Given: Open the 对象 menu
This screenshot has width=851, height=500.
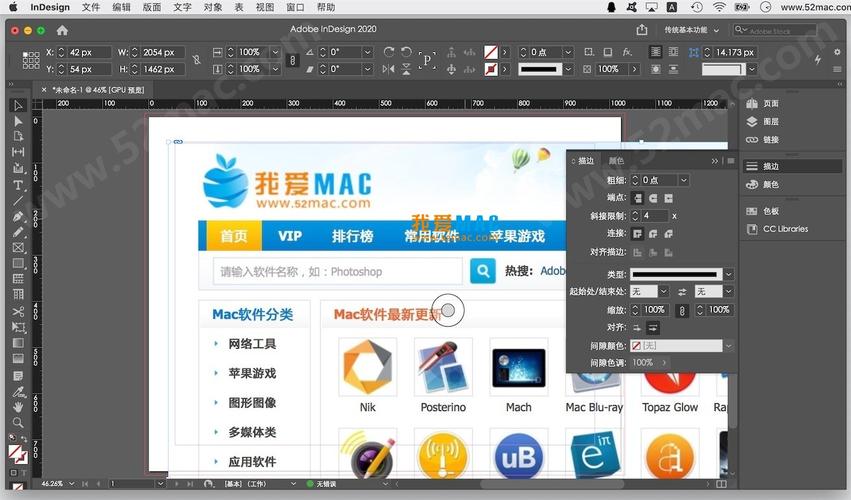Looking at the screenshot, I should [213, 7].
